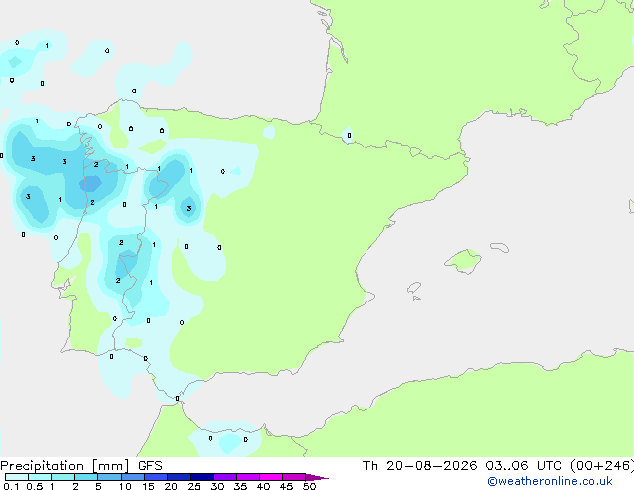Click the 'Th 20-08-2026 03..06 UTC' timestamp text
Image resolution: width=634 pixels, height=490 pixels.
[x=462, y=466]
